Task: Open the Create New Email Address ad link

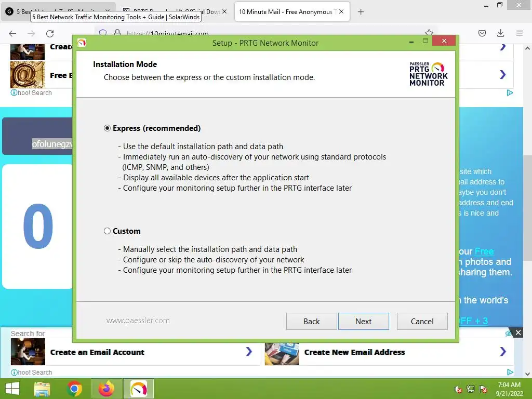Action: (354, 352)
